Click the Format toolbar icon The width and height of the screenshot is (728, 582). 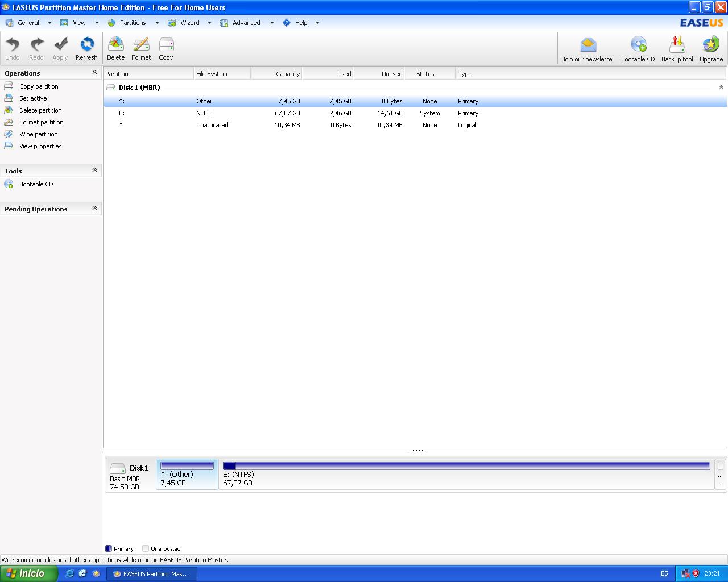click(x=141, y=44)
